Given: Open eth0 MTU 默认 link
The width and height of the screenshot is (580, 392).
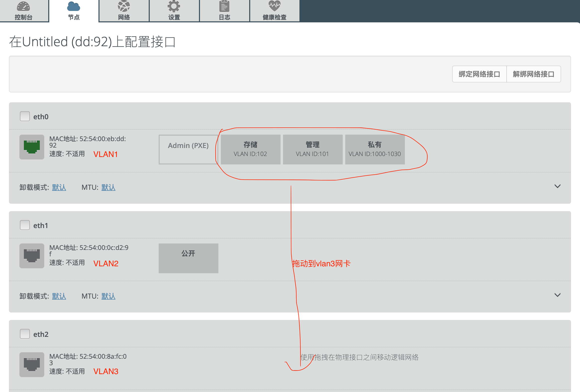Looking at the screenshot, I should [108, 187].
